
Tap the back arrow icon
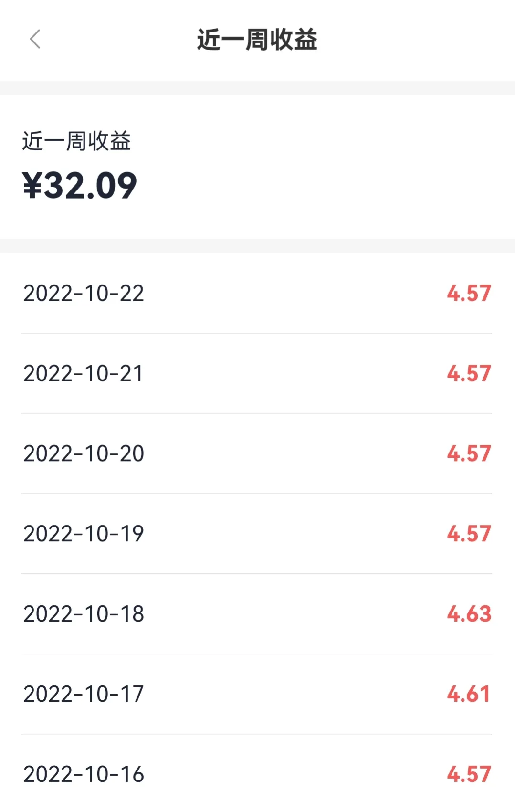[35, 39]
